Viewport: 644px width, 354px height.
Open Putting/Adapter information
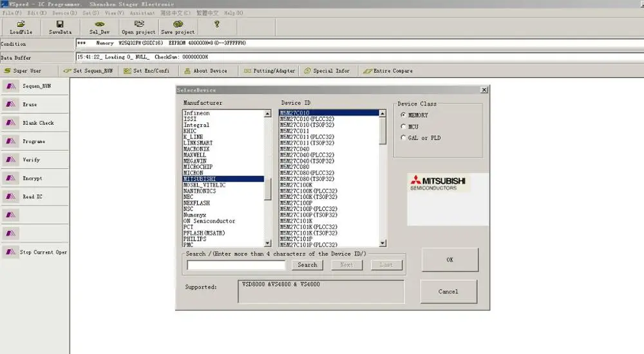click(269, 71)
